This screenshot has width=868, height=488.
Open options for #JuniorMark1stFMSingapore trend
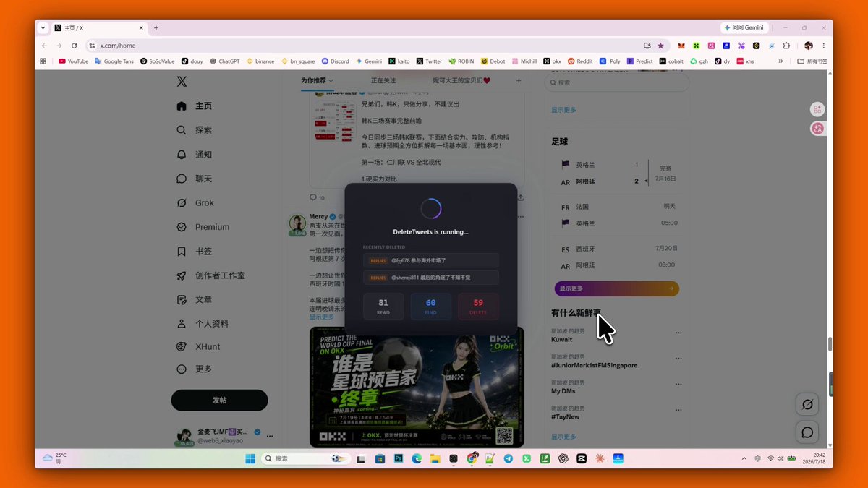click(678, 358)
